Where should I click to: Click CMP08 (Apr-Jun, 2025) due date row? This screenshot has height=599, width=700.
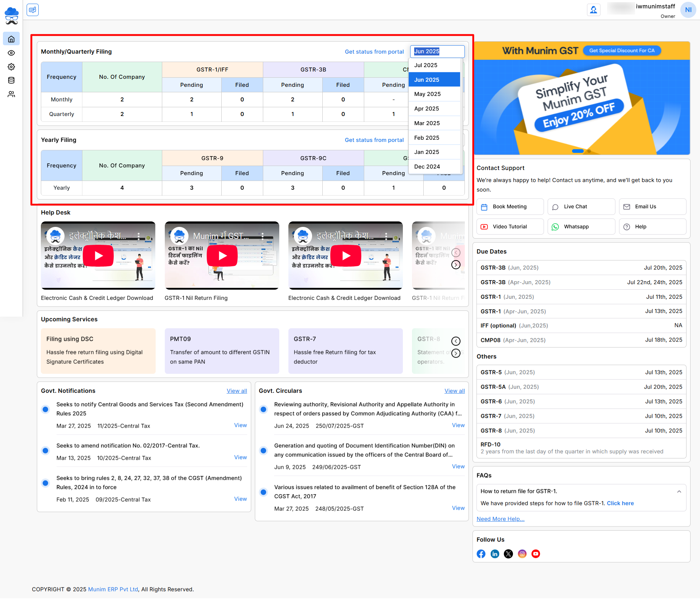click(x=581, y=340)
